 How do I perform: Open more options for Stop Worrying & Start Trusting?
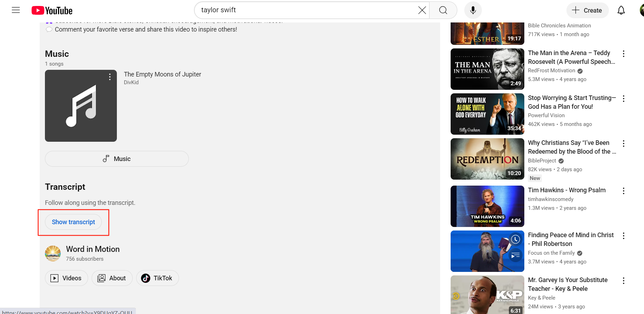point(624,99)
